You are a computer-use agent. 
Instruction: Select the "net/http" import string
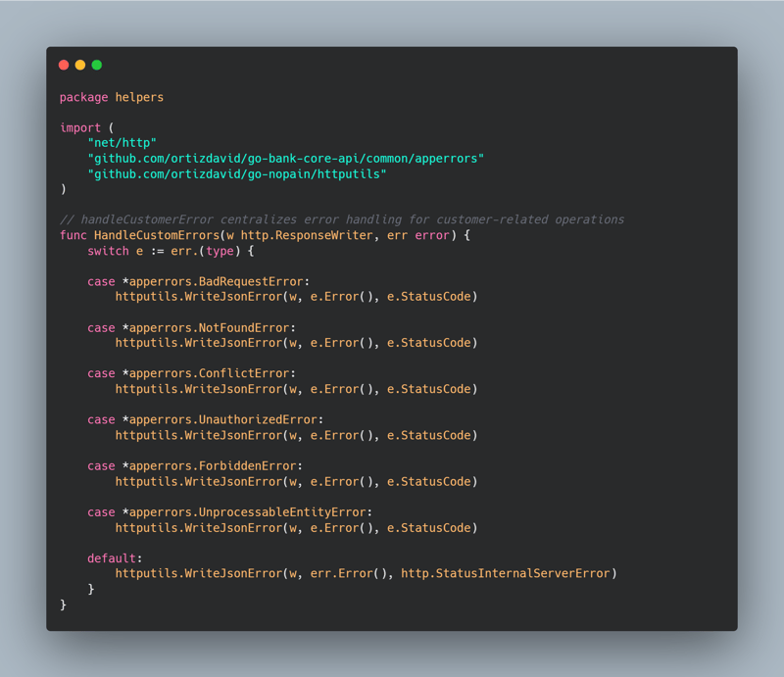pyautogui.click(x=122, y=143)
